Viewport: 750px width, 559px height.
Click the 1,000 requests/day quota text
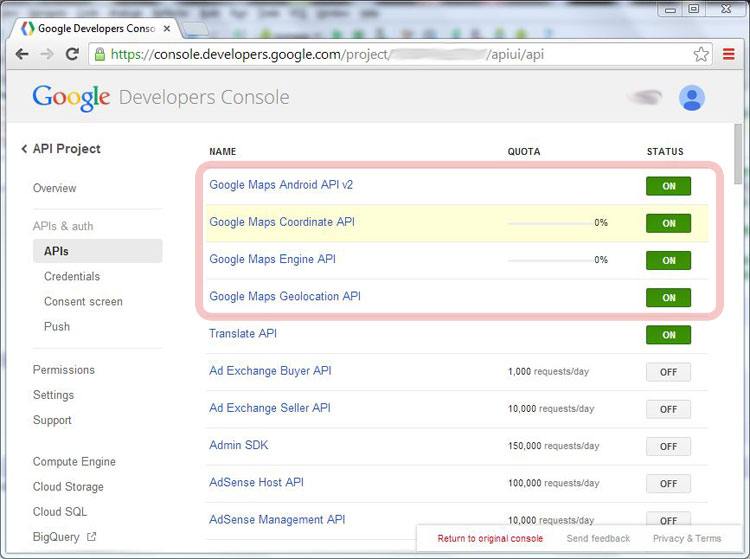[548, 372]
